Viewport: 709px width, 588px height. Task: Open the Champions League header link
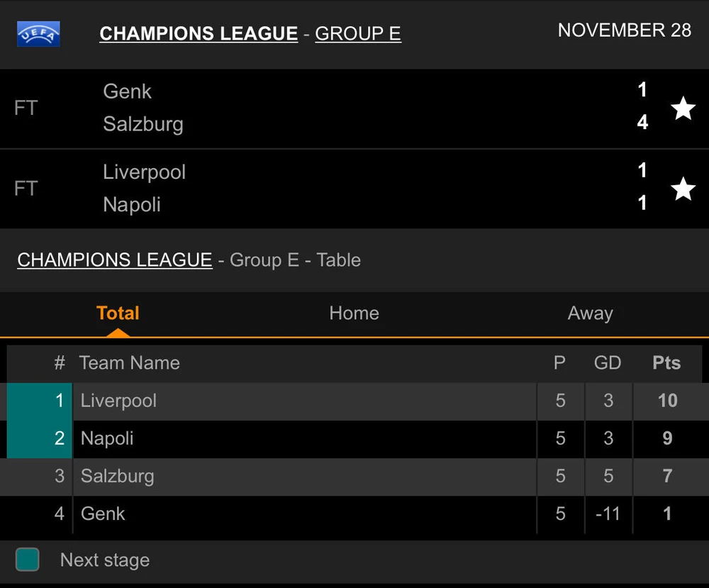point(199,34)
